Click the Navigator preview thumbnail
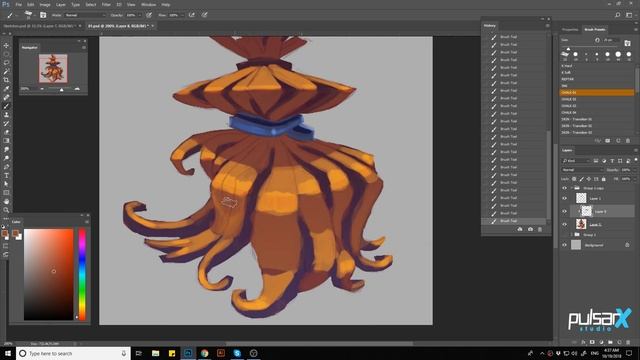This screenshot has height=360, width=640. (x=53, y=69)
